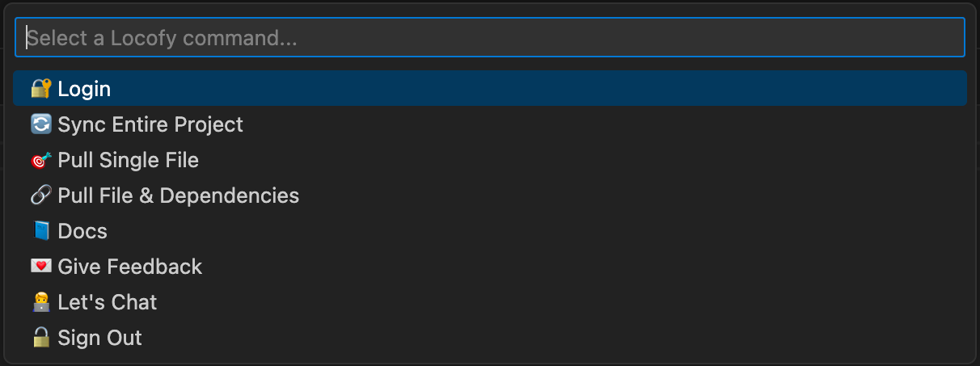Choose Sign Out from list
The width and height of the screenshot is (980, 366).
pos(100,338)
